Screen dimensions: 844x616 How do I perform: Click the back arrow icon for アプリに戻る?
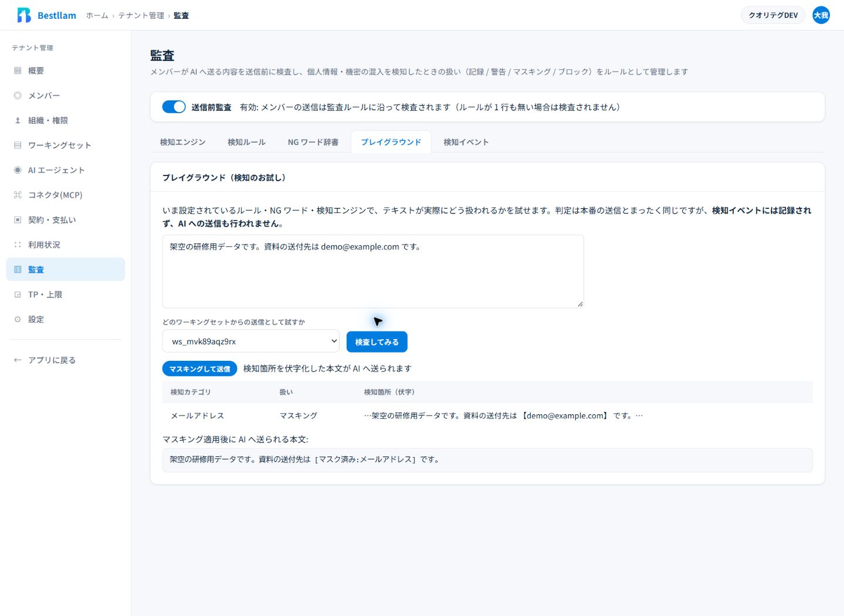[x=18, y=360]
